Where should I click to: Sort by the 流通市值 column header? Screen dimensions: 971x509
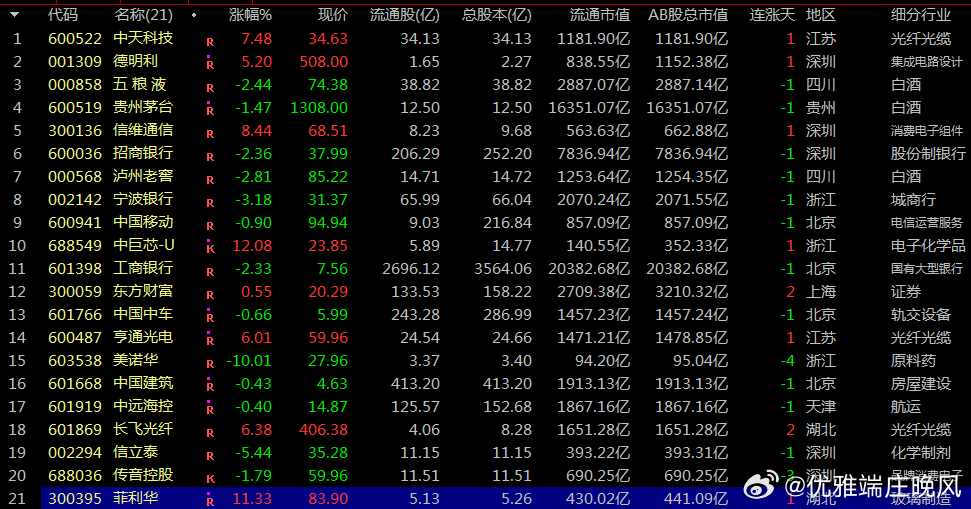[x=599, y=15]
